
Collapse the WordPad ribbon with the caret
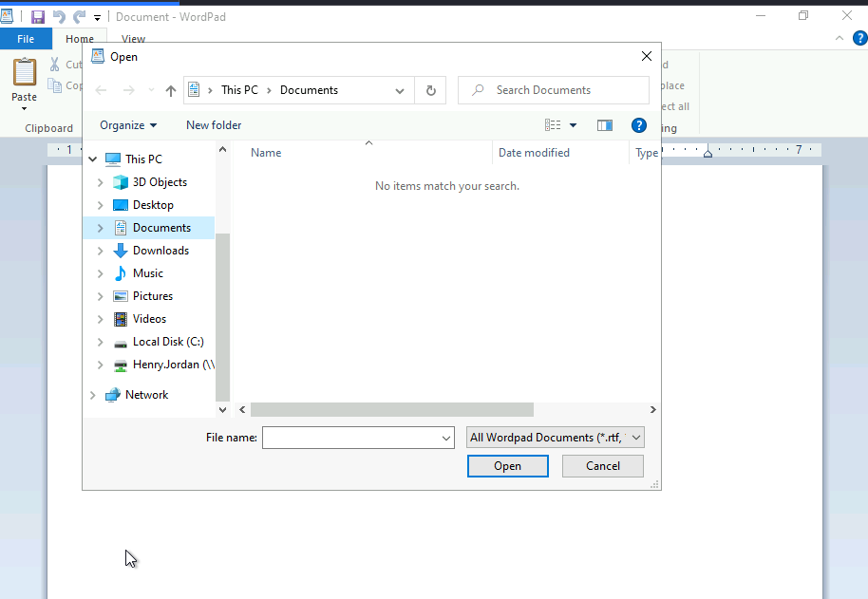click(x=840, y=38)
